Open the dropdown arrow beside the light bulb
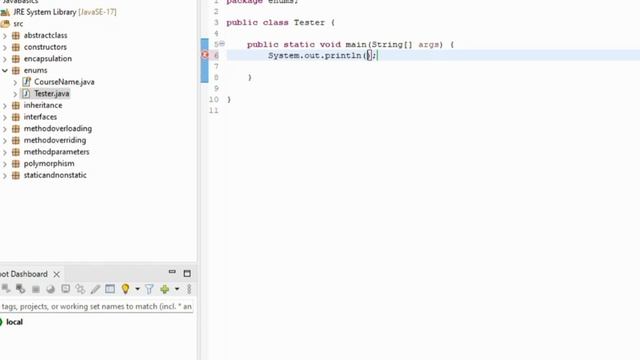 pos(138,289)
